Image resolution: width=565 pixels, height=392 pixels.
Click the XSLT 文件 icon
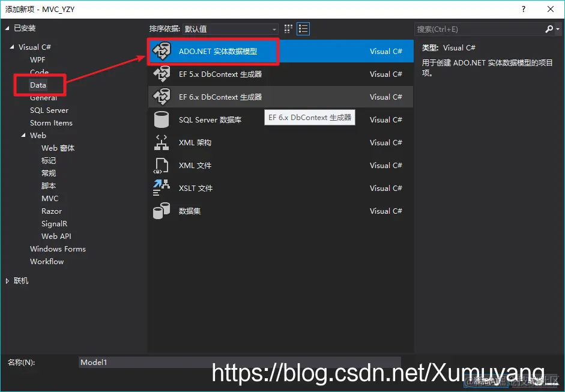(161, 188)
